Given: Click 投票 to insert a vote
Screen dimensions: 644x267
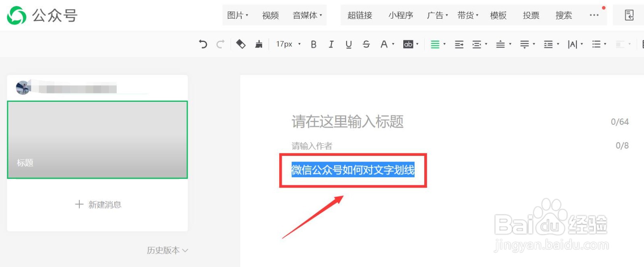Looking at the screenshot, I should [531, 15].
